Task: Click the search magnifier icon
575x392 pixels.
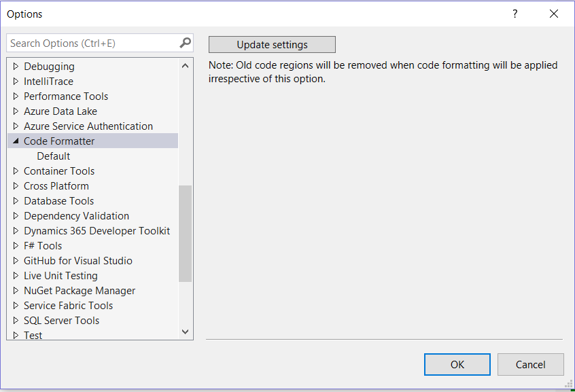Action: [x=185, y=42]
